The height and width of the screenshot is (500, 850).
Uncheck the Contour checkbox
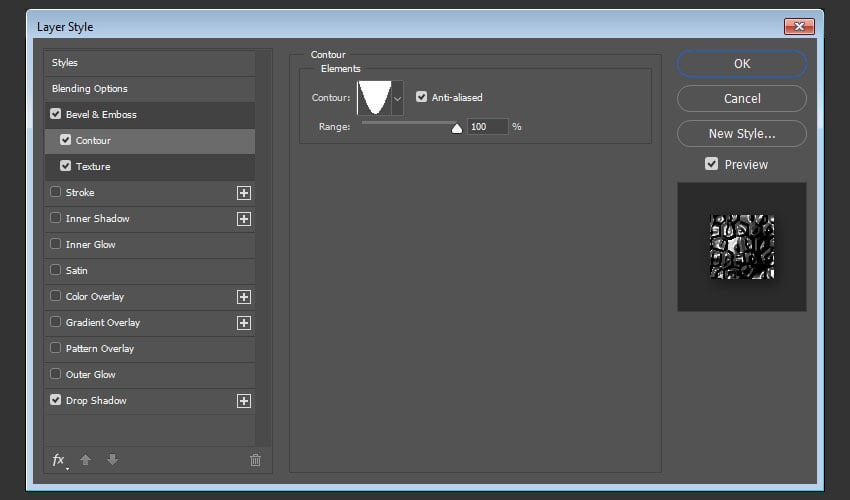(66, 140)
